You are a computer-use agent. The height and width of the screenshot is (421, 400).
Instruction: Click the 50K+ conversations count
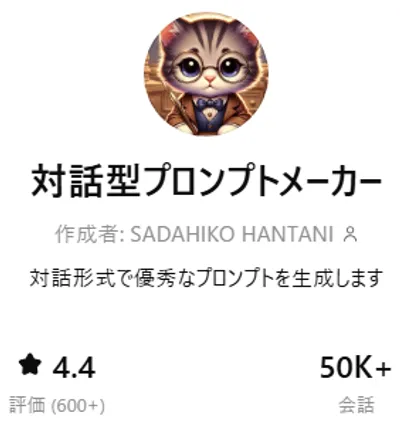coord(355,367)
